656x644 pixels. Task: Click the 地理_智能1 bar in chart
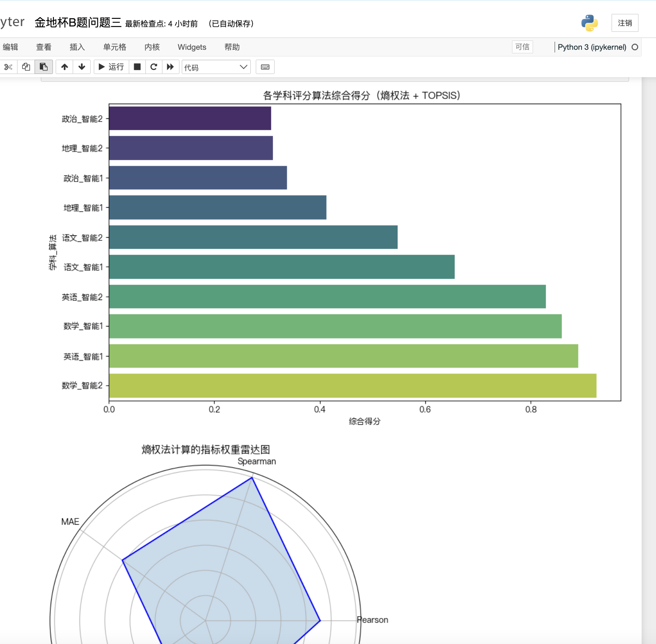pyautogui.click(x=218, y=207)
